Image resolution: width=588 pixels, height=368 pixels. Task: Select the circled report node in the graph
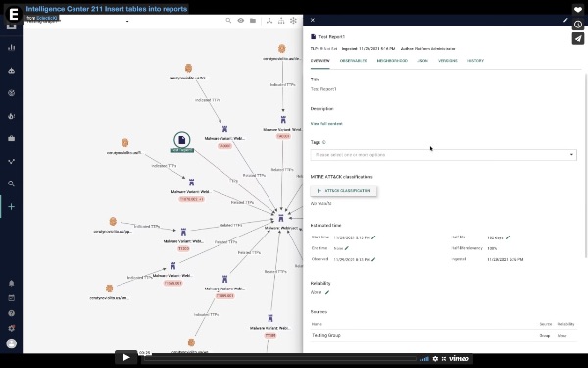[x=182, y=140]
